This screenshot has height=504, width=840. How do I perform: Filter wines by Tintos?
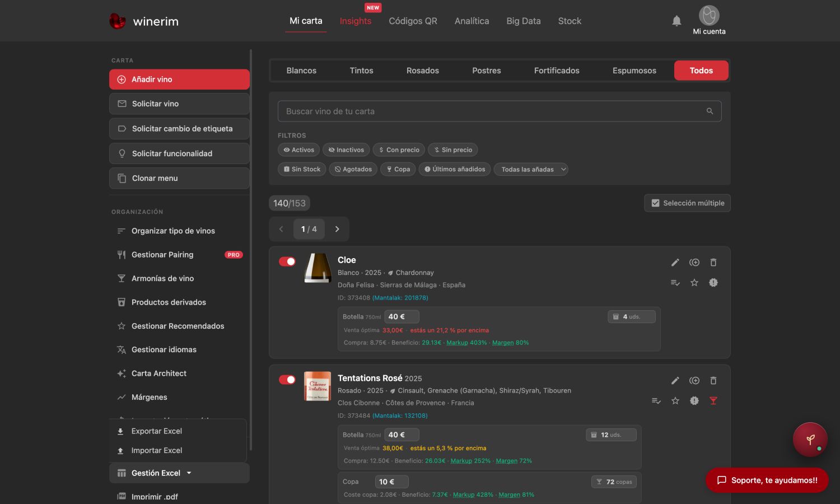coord(361,71)
